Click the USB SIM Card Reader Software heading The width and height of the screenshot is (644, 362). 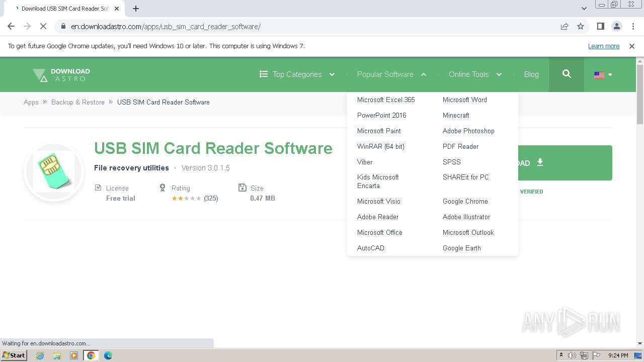[x=213, y=148]
